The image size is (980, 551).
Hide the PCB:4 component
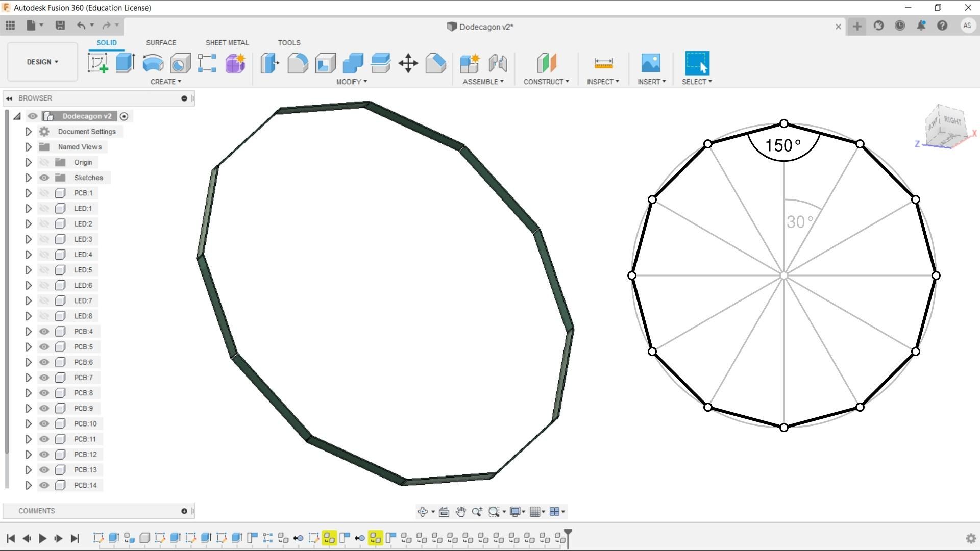(x=44, y=331)
